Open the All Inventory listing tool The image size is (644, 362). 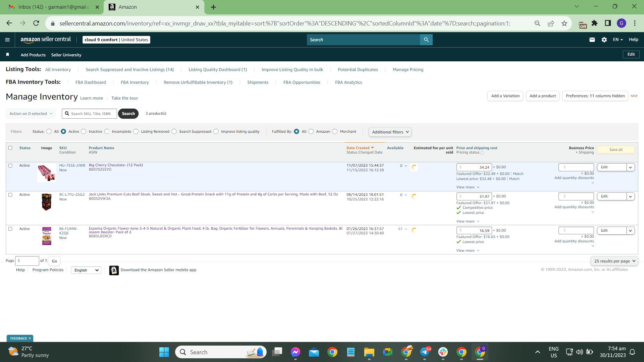click(58, 70)
